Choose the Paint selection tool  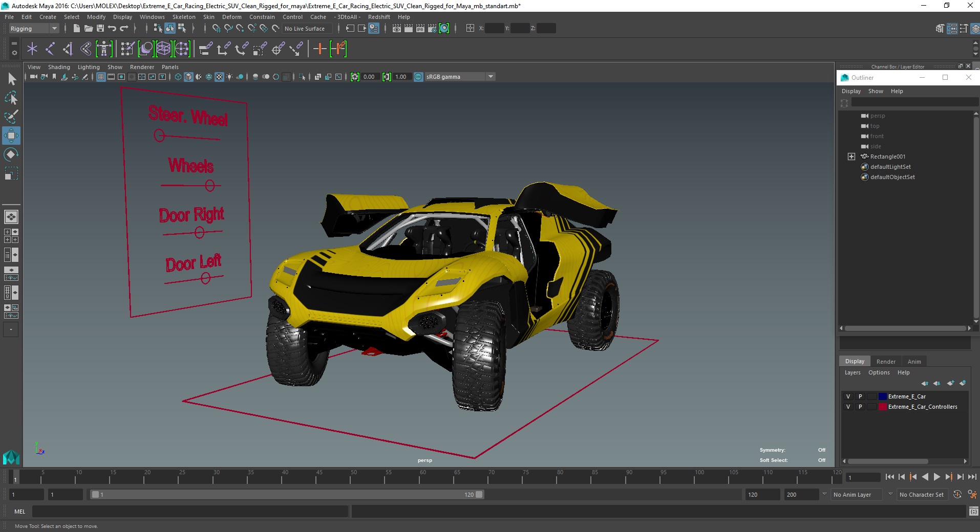(11, 117)
